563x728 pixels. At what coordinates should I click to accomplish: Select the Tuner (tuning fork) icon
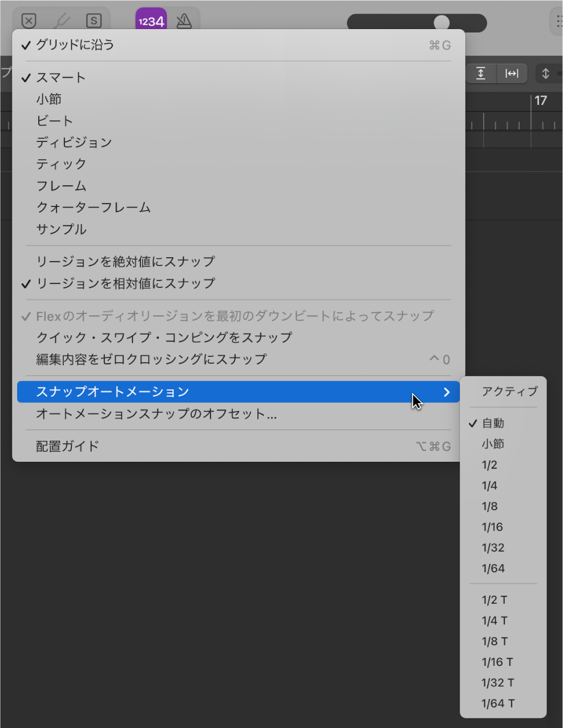pos(62,21)
